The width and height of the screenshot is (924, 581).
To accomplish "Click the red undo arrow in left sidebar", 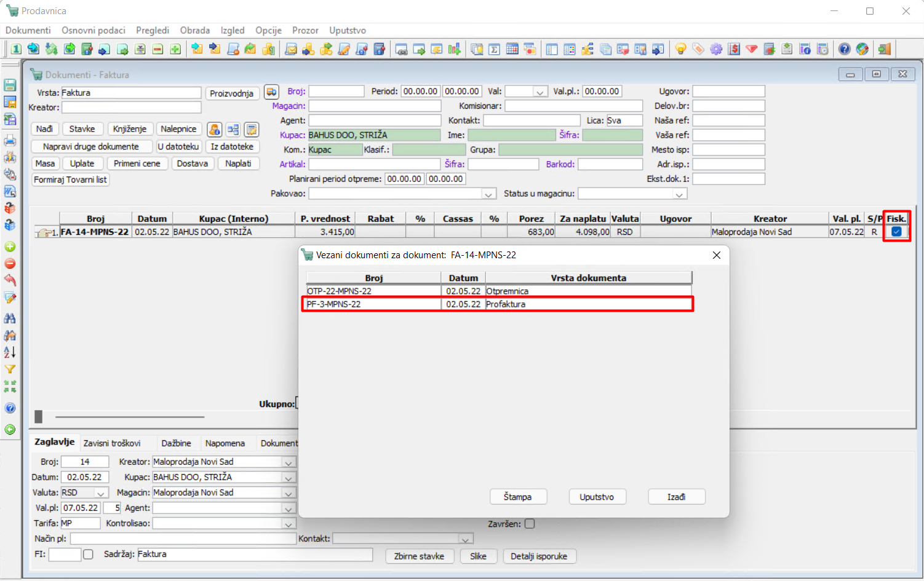I will point(10,280).
